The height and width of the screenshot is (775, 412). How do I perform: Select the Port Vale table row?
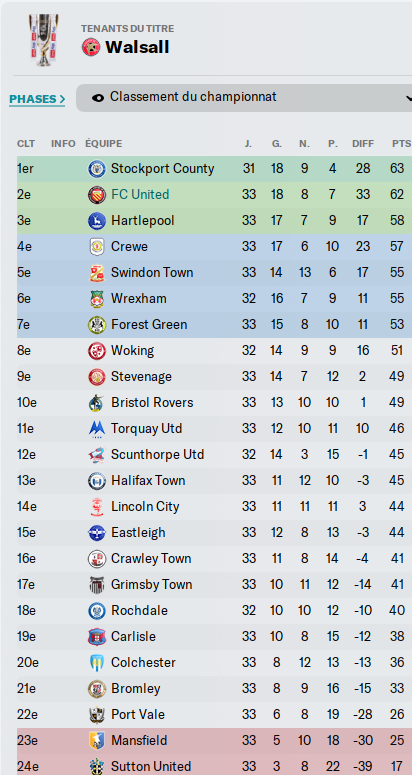pyautogui.click(x=214, y=715)
